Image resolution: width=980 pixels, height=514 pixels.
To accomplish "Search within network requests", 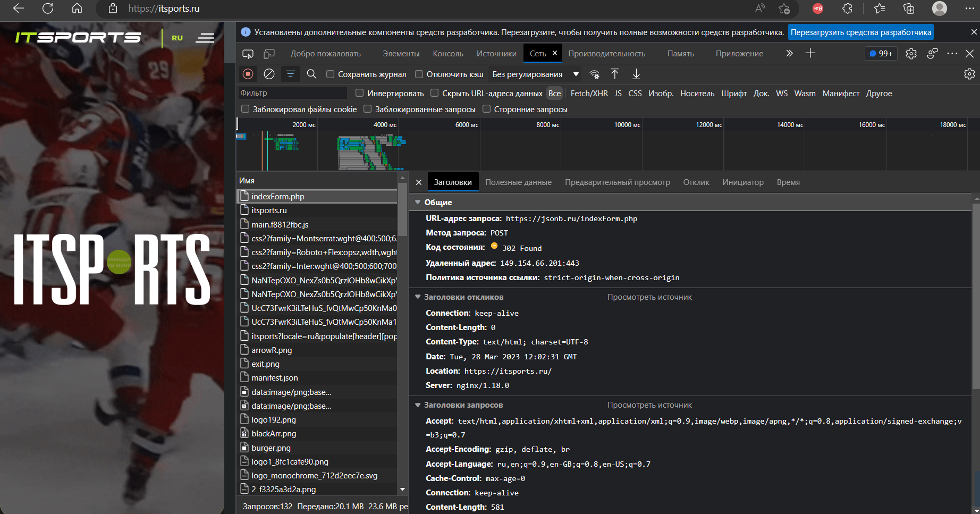I will [x=311, y=74].
